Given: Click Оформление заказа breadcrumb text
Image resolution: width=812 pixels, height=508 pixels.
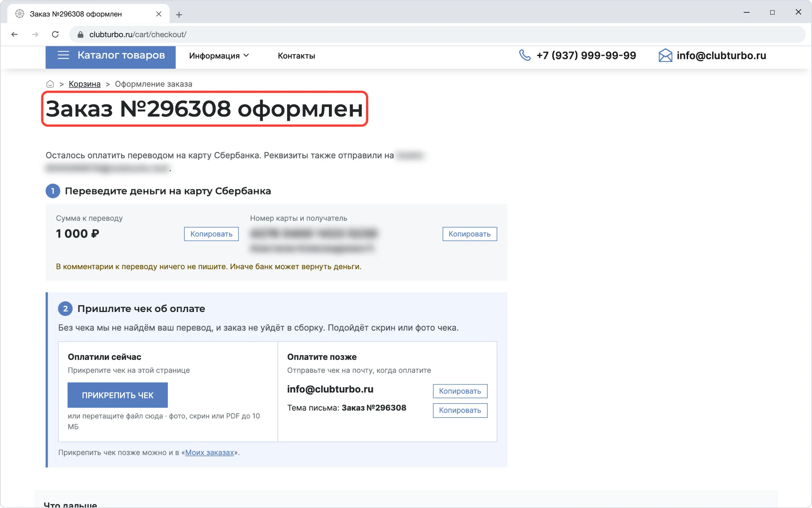Looking at the screenshot, I should [x=154, y=84].
